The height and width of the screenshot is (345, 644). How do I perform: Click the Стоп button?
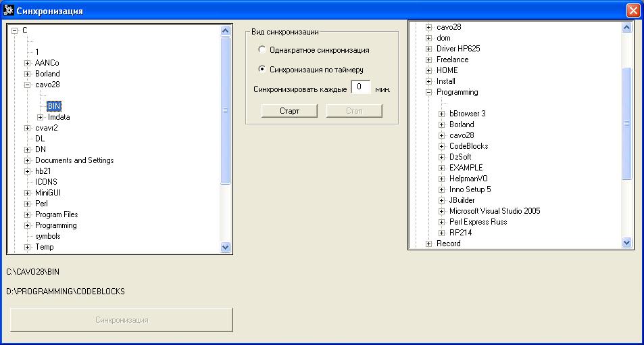click(x=354, y=111)
